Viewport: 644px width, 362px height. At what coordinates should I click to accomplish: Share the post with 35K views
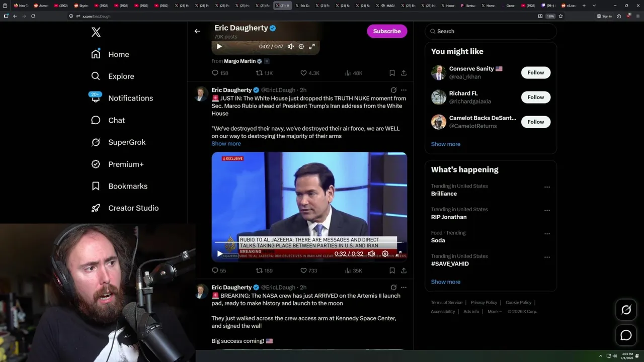click(x=404, y=270)
